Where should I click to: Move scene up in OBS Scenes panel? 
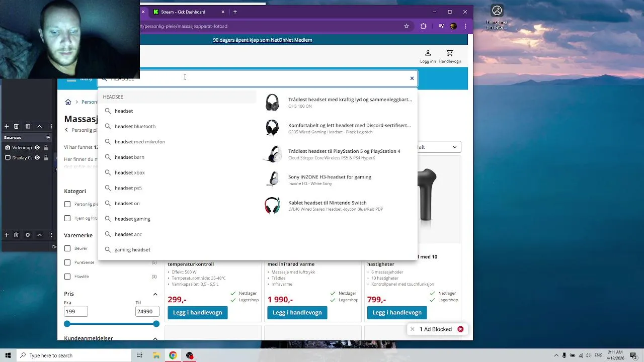[x=39, y=126]
